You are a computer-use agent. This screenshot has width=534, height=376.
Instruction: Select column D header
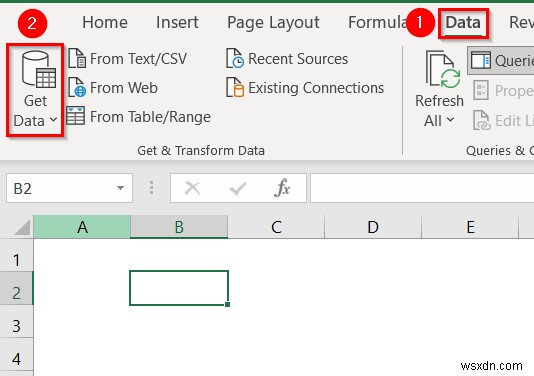(373, 227)
